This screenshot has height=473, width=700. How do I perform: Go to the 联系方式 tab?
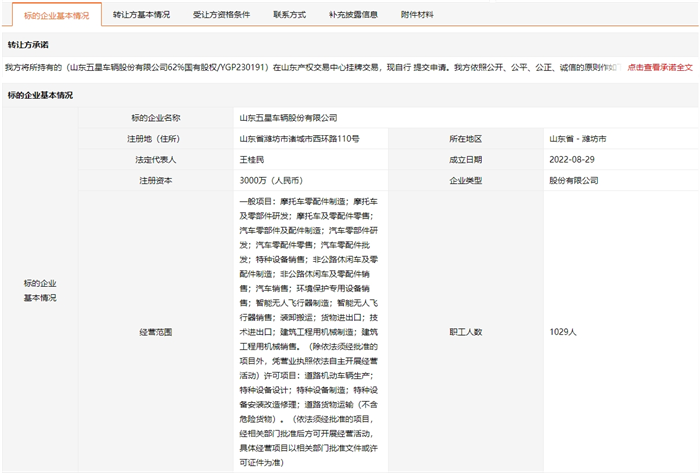(289, 15)
